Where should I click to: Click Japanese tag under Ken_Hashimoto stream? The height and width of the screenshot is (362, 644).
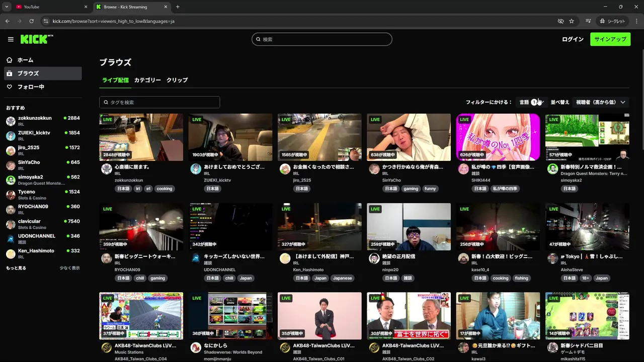point(343,278)
